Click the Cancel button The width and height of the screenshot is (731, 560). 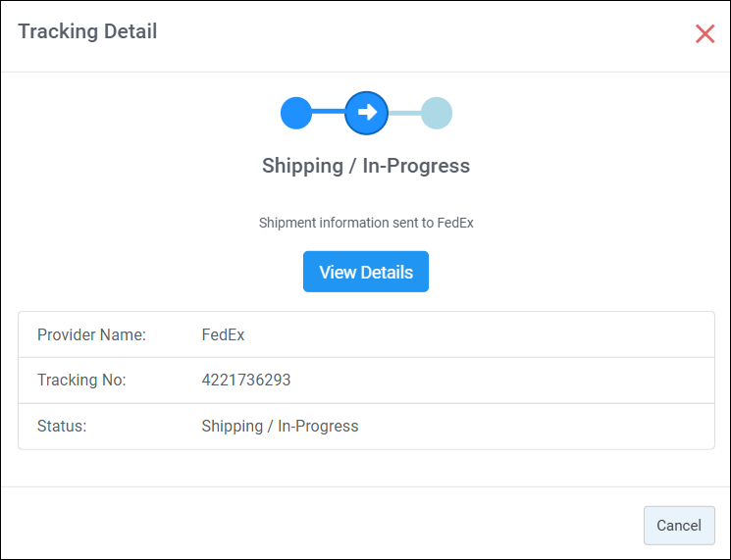point(679,525)
